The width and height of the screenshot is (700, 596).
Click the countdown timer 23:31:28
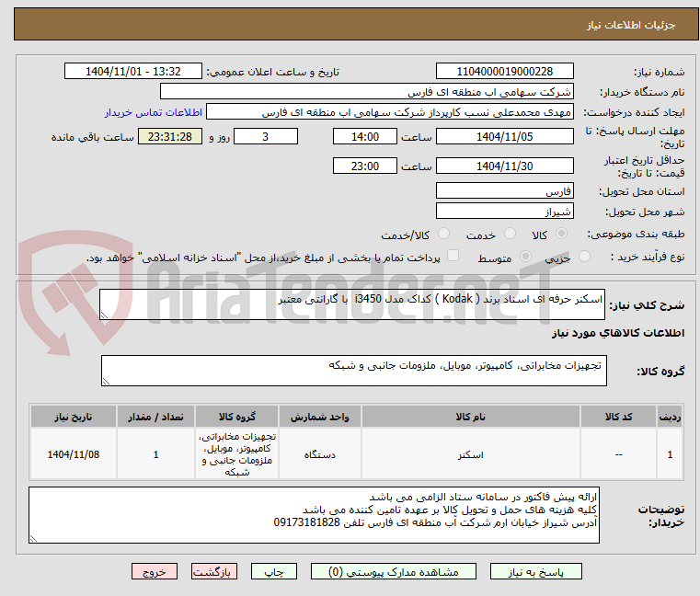[x=170, y=137]
